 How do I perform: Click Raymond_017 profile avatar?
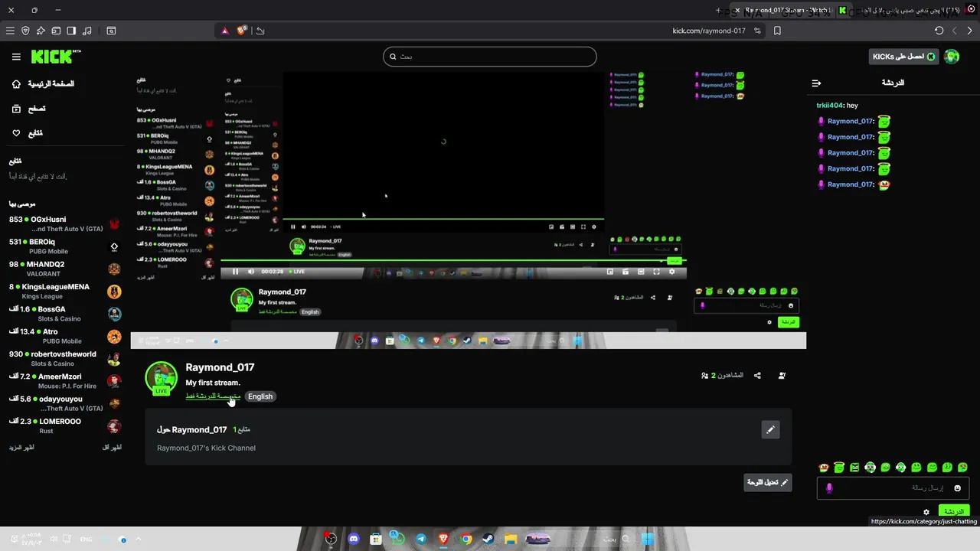point(161,378)
